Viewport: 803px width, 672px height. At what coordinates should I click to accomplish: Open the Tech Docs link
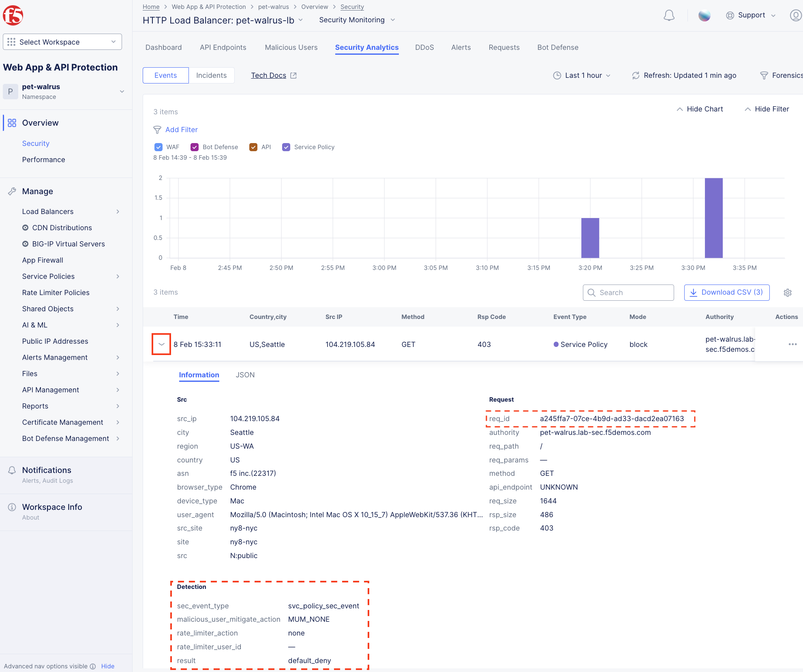tap(268, 75)
